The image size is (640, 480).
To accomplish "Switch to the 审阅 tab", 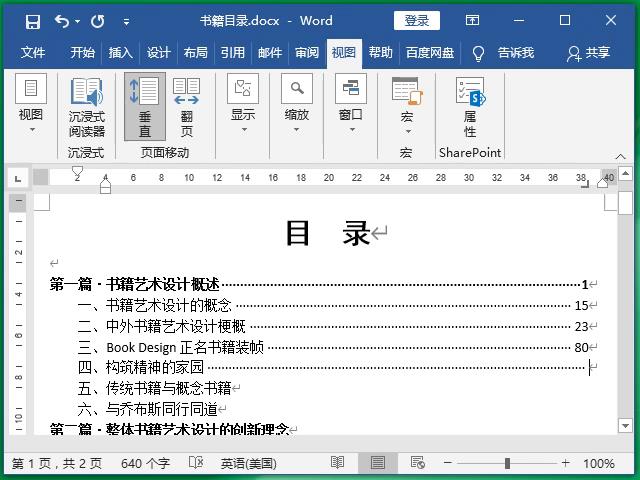I will coord(307,53).
